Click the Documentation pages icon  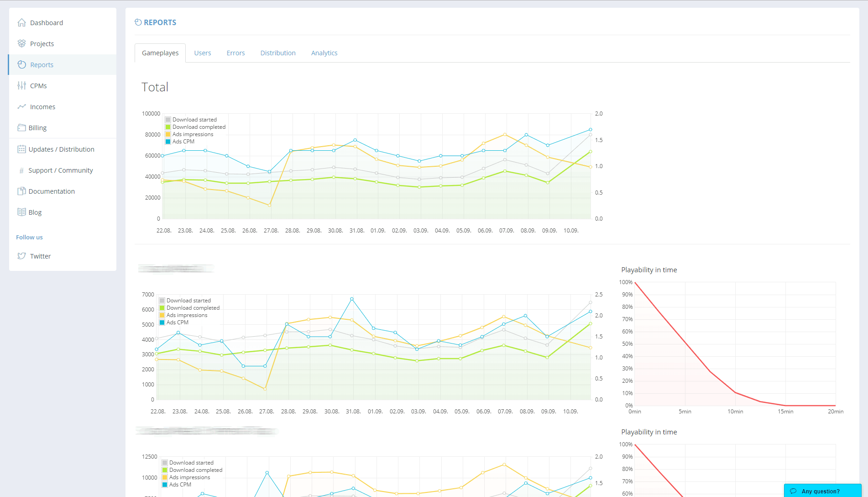click(x=21, y=191)
